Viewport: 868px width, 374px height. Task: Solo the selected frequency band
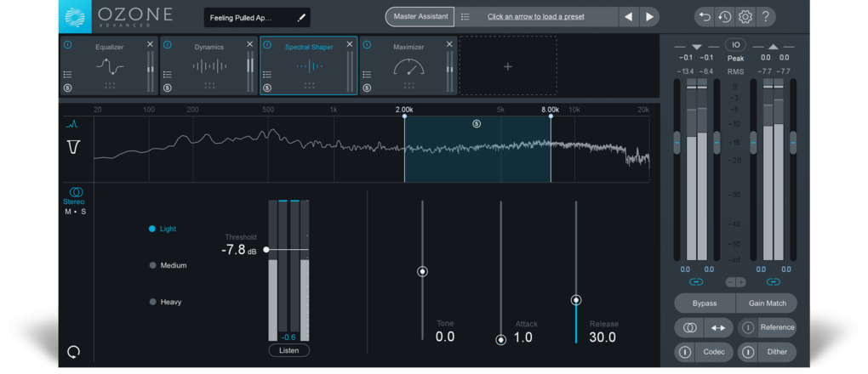coord(477,124)
